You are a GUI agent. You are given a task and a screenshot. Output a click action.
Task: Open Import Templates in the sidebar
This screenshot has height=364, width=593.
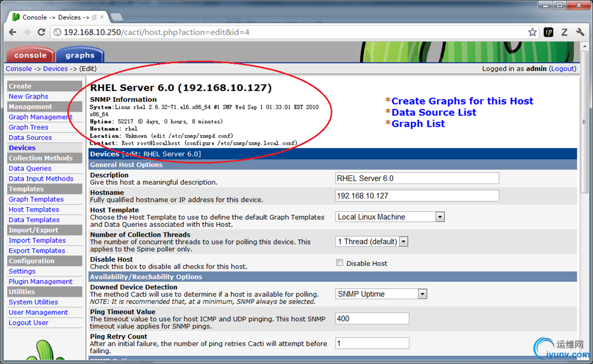pos(37,240)
